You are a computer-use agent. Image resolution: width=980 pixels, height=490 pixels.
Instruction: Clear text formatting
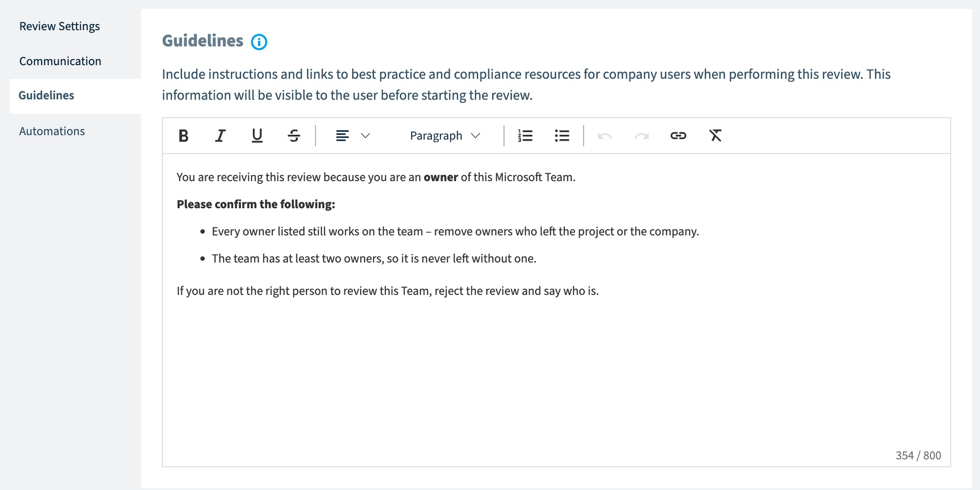pos(715,136)
